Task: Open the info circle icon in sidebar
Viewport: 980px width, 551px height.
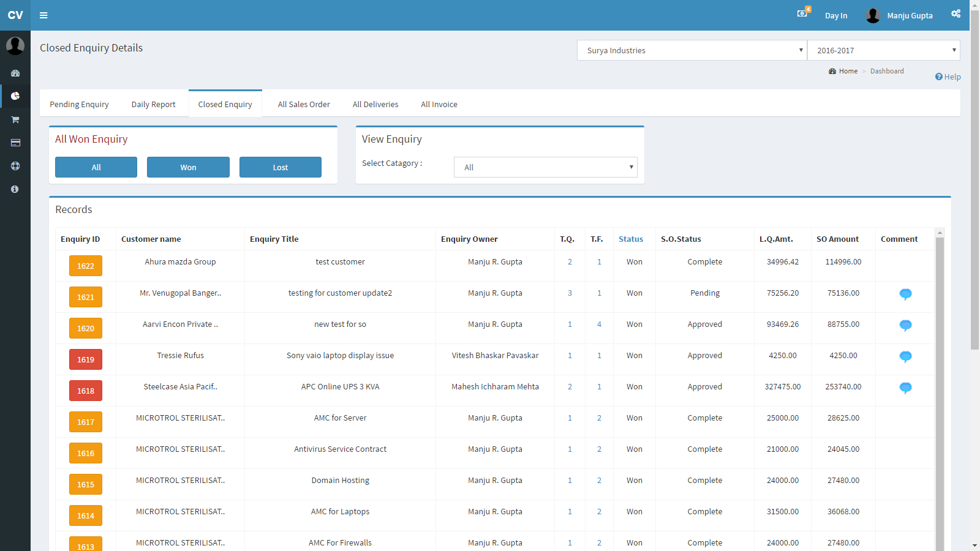Action: coord(15,189)
